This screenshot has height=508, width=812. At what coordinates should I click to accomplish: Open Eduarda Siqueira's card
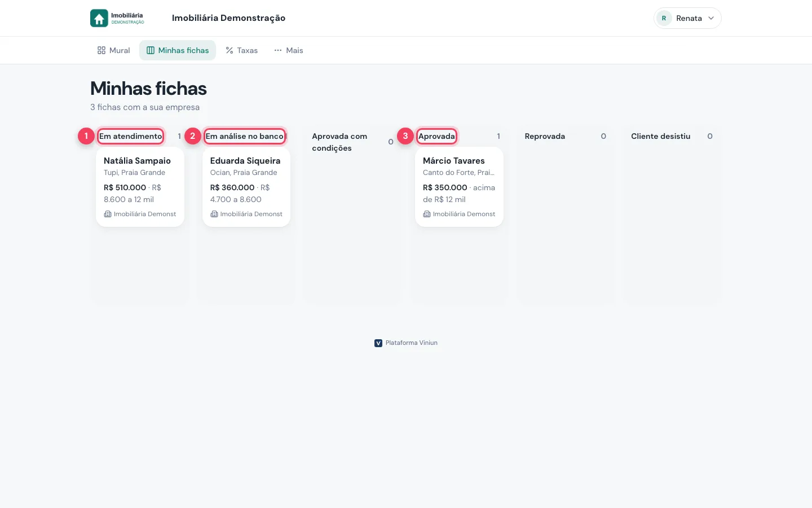[246, 187]
